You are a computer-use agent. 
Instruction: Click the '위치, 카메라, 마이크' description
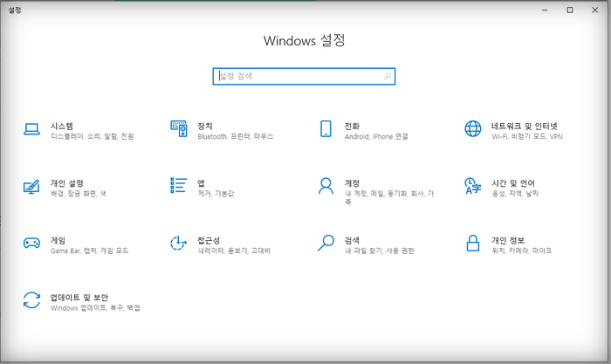pyautogui.click(x=522, y=251)
